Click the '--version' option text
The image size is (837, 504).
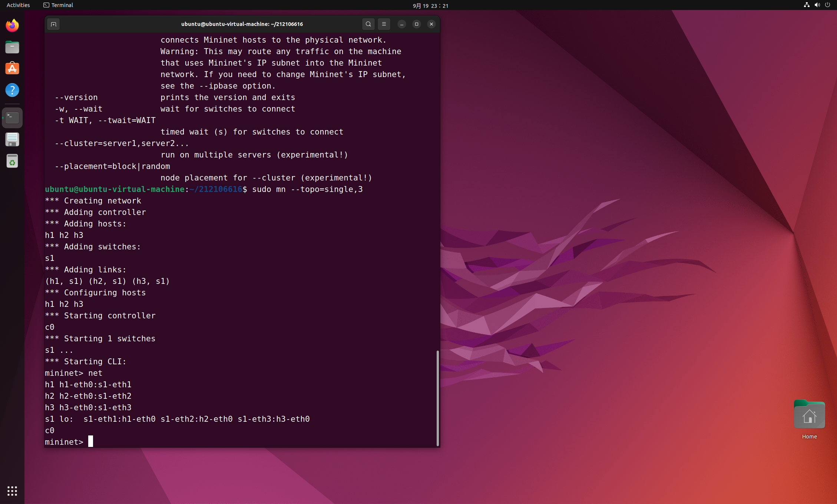pyautogui.click(x=76, y=97)
